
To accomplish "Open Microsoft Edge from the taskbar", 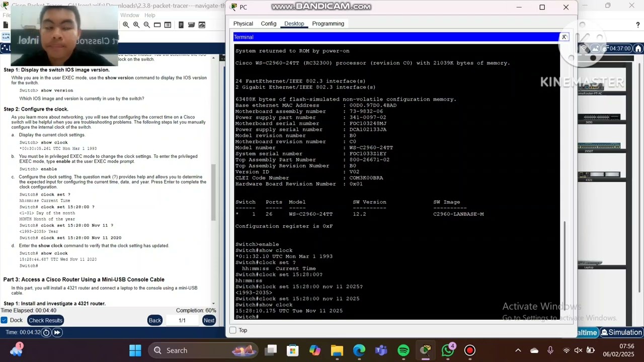I will 359,350.
